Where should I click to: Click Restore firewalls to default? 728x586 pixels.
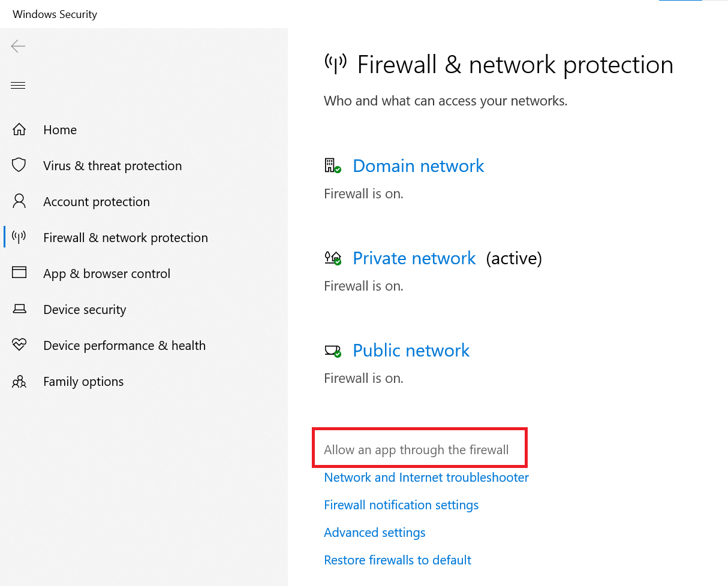[398, 560]
